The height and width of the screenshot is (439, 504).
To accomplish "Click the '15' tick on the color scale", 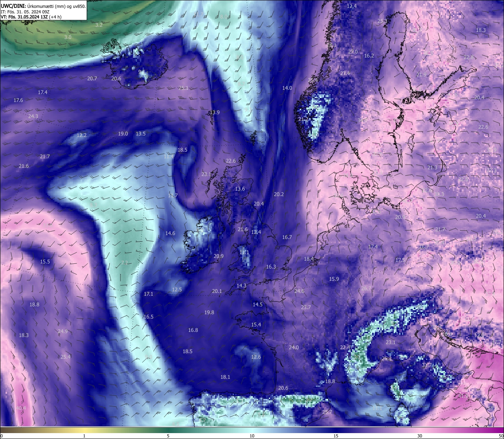I will [336, 436].
